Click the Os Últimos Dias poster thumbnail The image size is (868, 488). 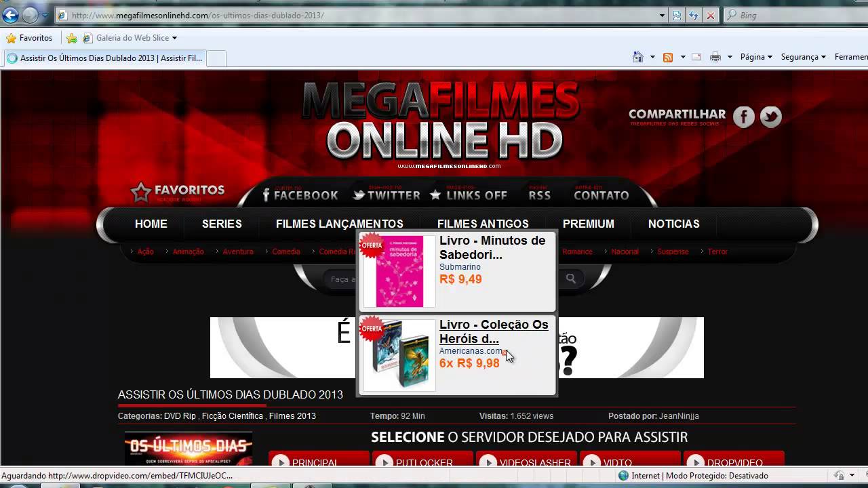[x=189, y=449]
